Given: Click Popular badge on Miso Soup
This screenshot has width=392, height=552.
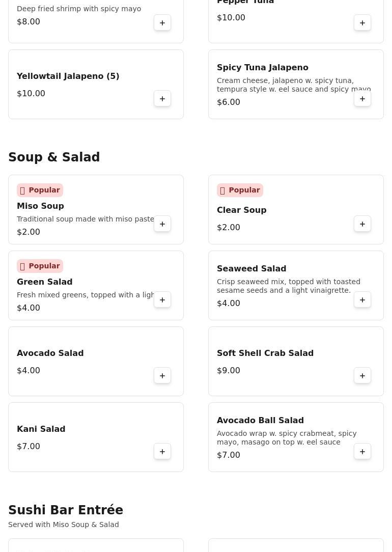Looking at the screenshot, I should (40, 190).
